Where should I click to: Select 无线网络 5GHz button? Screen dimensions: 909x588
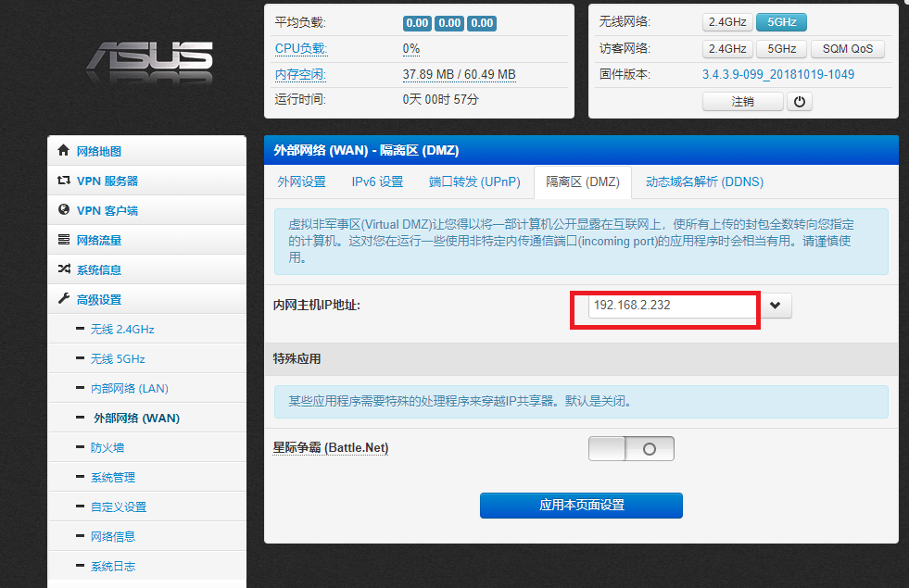click(781, 22)
